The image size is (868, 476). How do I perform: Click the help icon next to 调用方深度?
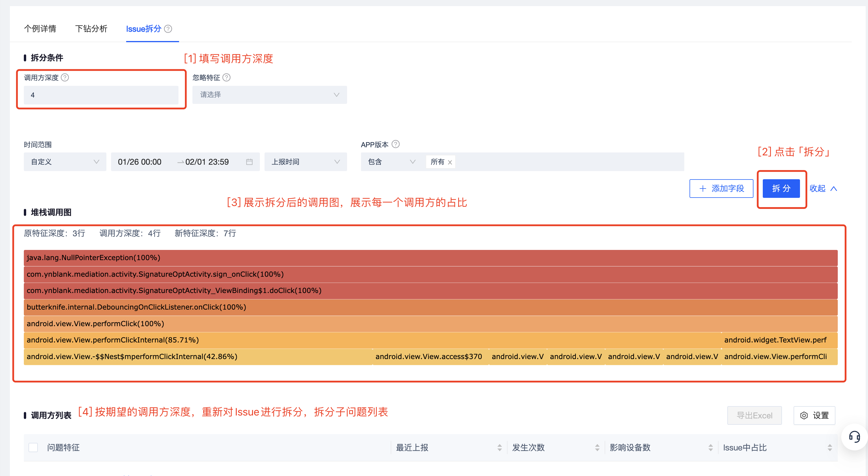click(65, 78)
